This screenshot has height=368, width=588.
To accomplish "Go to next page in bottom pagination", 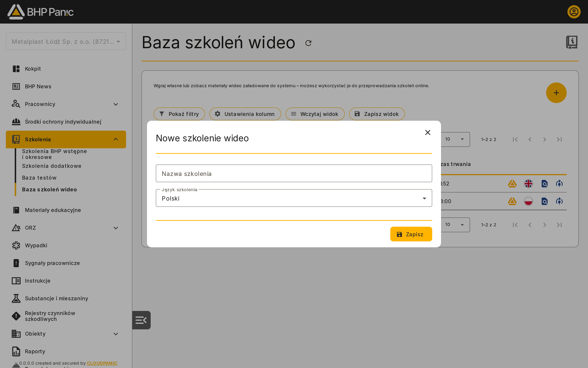I will (x=544, y=225).
